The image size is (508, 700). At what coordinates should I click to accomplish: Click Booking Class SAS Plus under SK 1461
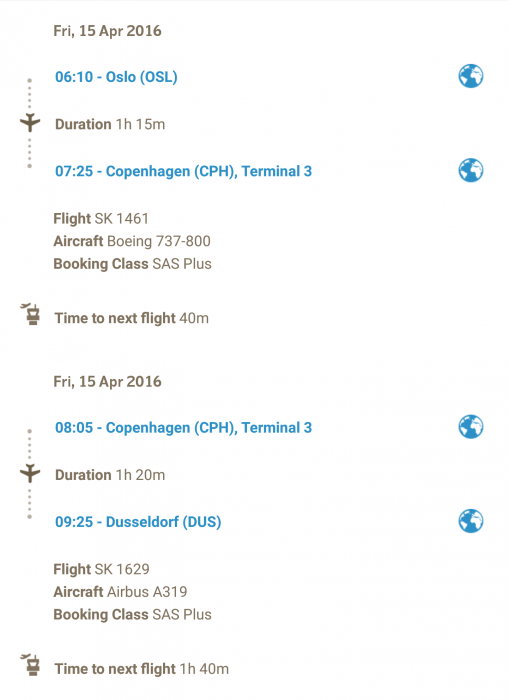pyautogui.click(x=132, y=264)
